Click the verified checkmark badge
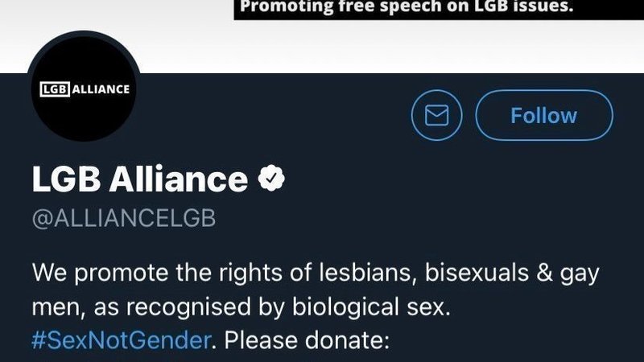 271,178
